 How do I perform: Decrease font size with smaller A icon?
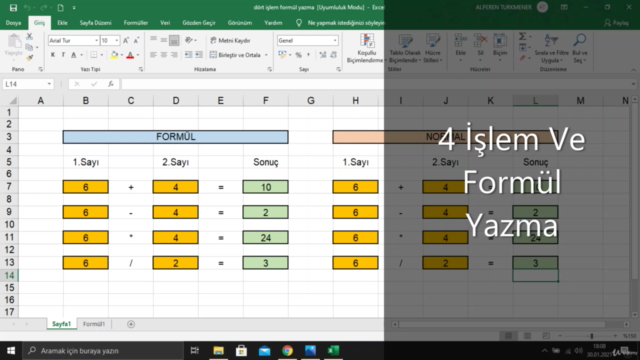pos(136,40)
